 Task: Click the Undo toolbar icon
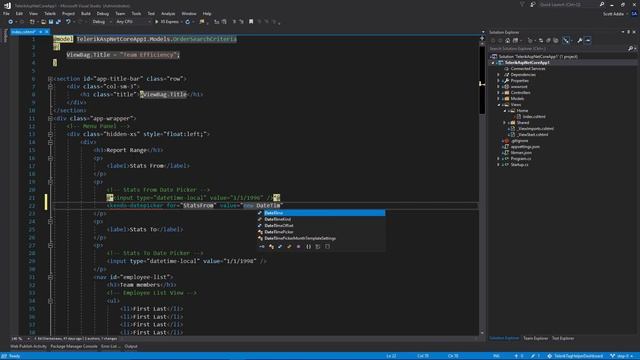68,22
